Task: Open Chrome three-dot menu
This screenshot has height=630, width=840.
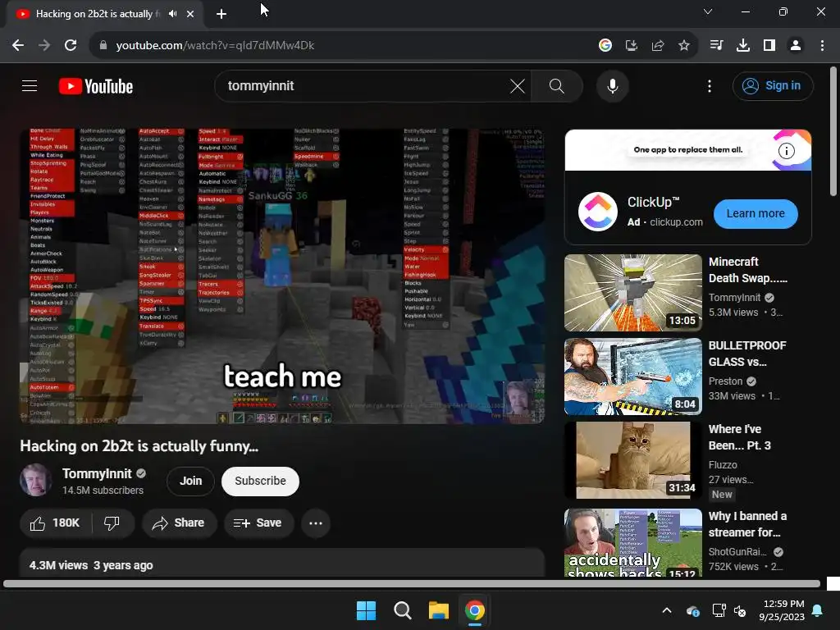Action: [x=822, y=46]
